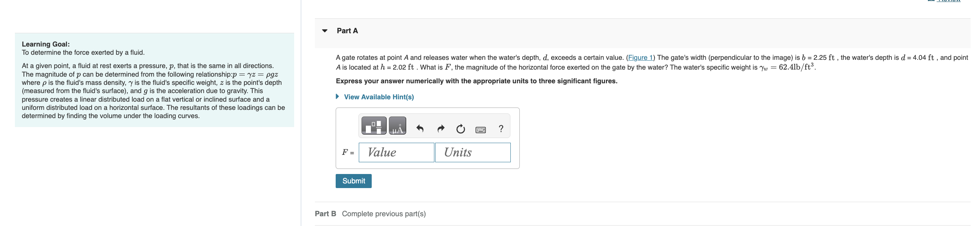The image size is (980, 226).
Task: Submit your answer for Part A
Action: 353,181
